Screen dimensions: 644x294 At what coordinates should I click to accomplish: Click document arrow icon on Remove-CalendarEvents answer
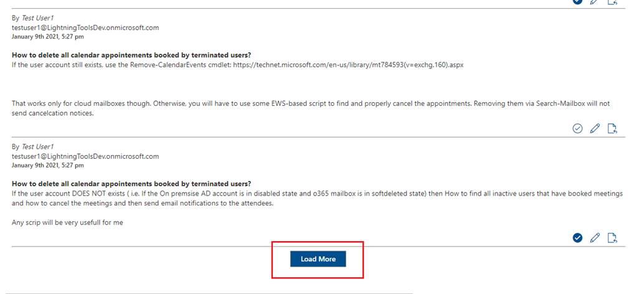tap(612, 129)
